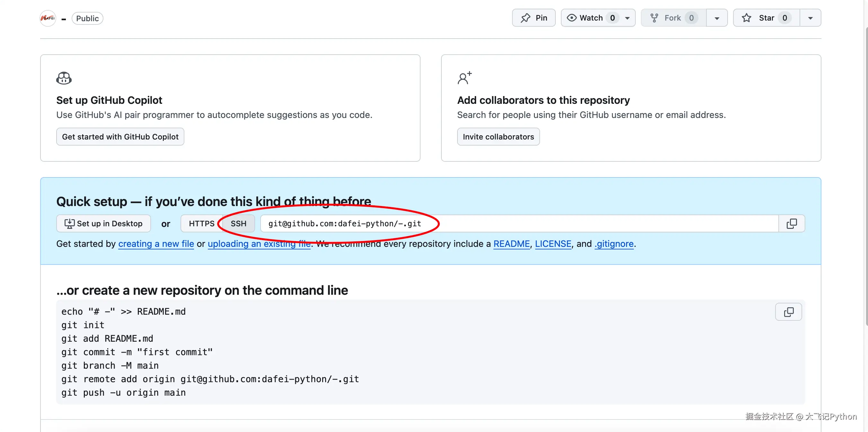
Task: Click Invite collaborators button
Action: 498,137
